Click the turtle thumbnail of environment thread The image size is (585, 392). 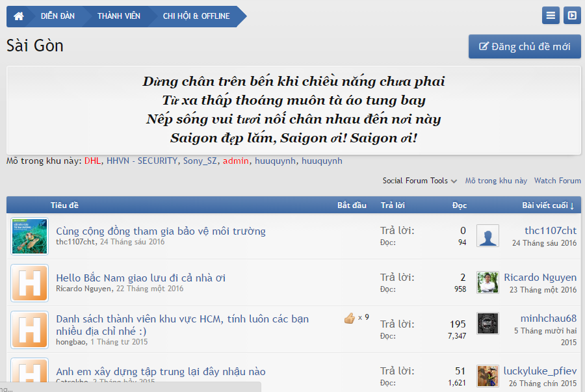coord(29,236)
